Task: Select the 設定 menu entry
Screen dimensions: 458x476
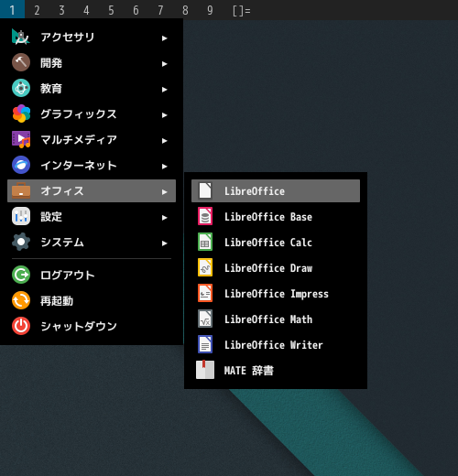Action: click(x=92, y=216)
